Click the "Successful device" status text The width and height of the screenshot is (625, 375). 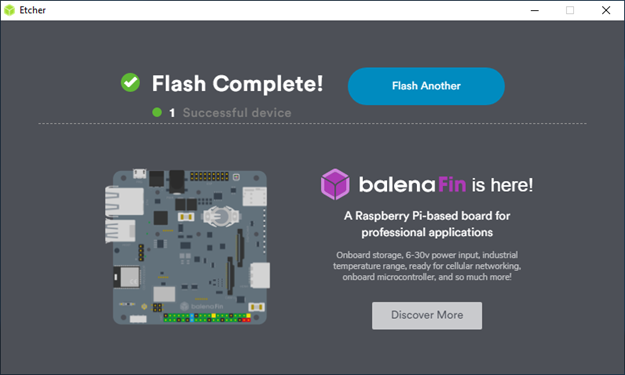[237, 113]
